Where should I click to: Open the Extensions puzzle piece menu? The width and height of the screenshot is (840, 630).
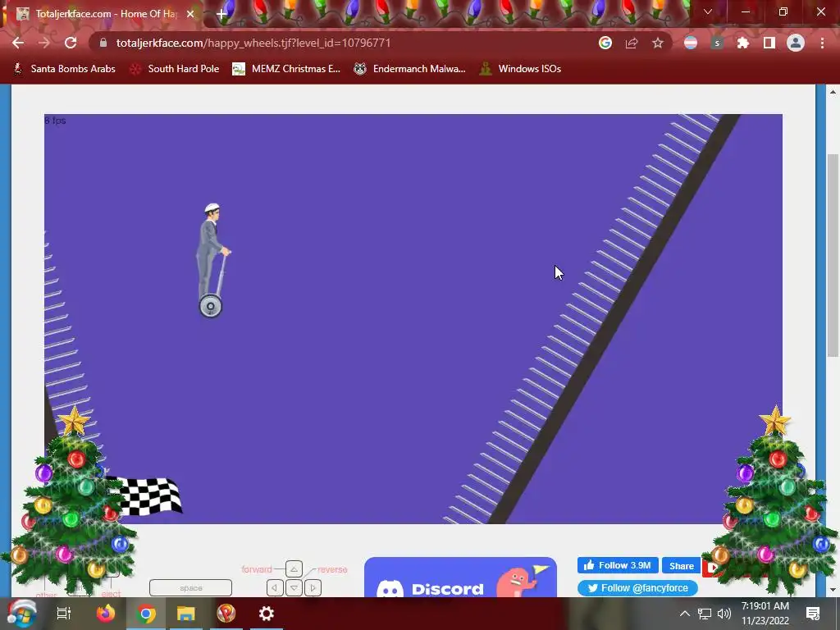[x=743, y=43]
